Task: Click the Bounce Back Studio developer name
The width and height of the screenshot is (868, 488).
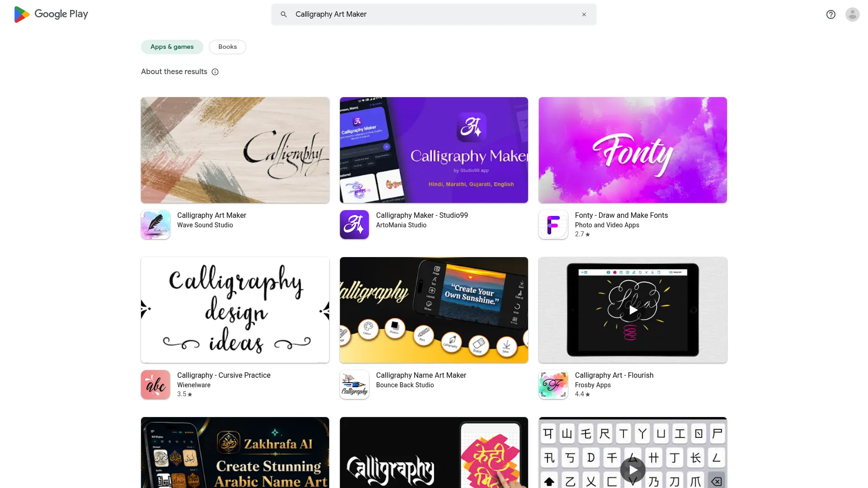Action: coord(405,385)
